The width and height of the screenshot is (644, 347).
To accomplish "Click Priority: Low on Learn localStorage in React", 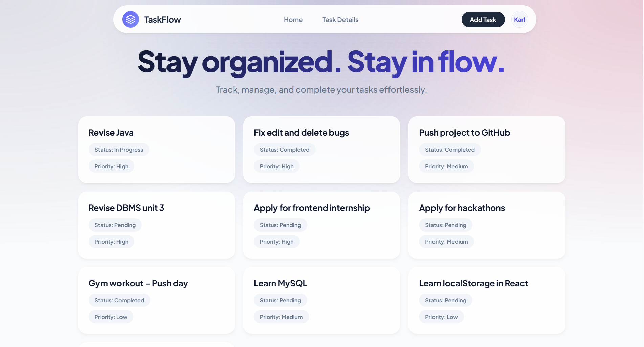I will point(441,317).
